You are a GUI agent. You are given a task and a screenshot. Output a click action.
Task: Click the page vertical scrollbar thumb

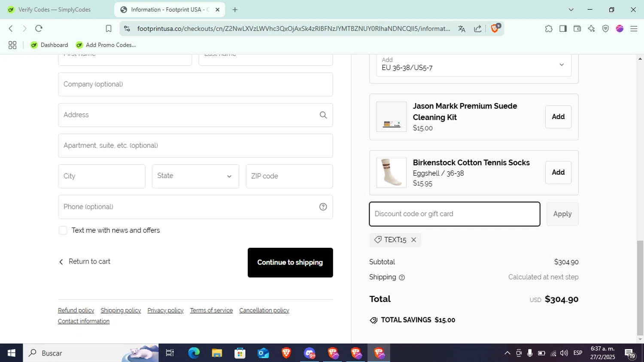[x=640, y=288]
